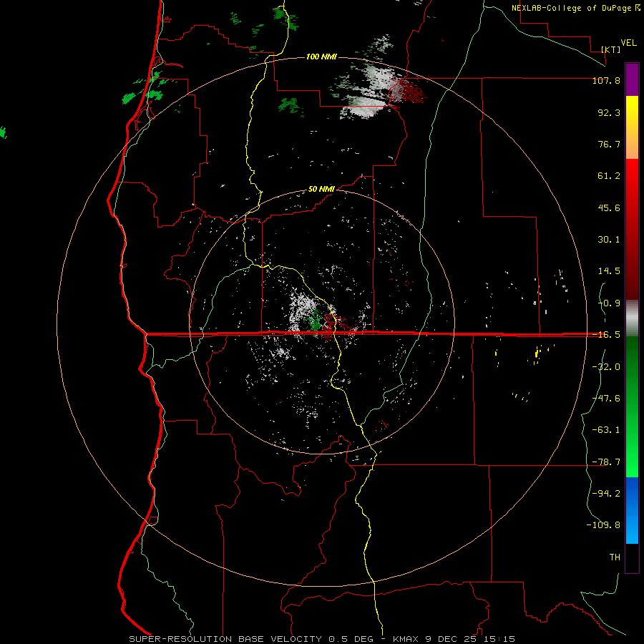The width and height of the screenshot is (644, 644).
Task: Click the [KT] units label
Action: click(611, 49)
